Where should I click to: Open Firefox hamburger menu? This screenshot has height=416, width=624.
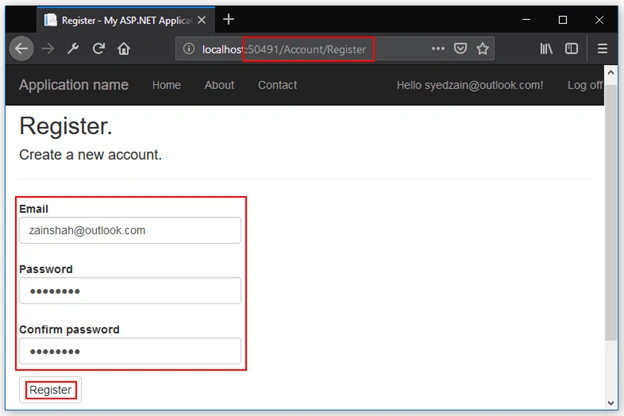(x=602, y=49)
